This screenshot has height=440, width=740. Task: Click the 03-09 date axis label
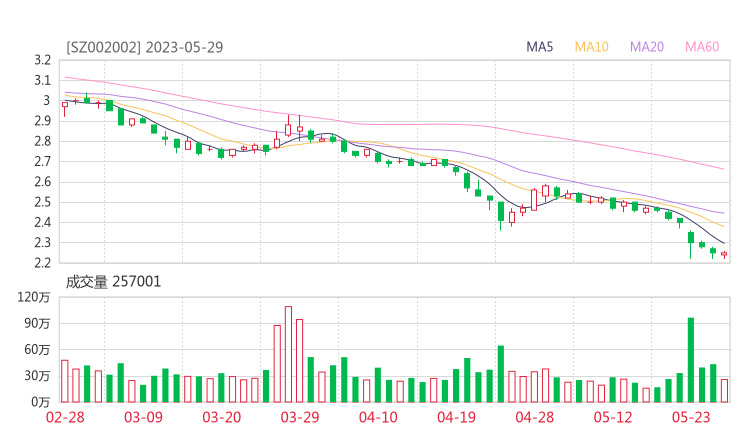pos(143,417)
